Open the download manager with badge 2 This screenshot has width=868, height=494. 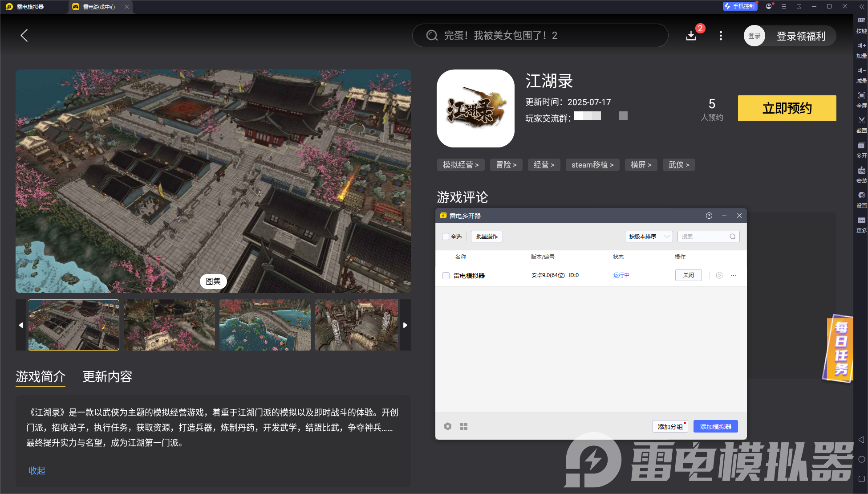click(691, 36)
